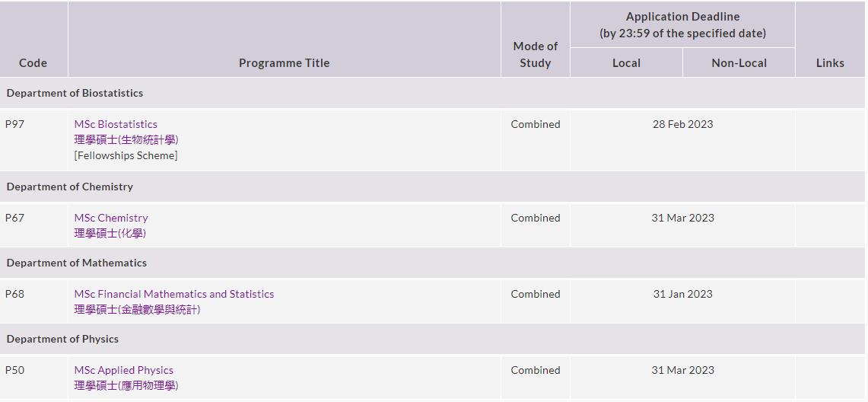This screenshot has height=402, width=868.
Task: Select the Department of Biostatistics section row
Action: click(x=75, y=93)
